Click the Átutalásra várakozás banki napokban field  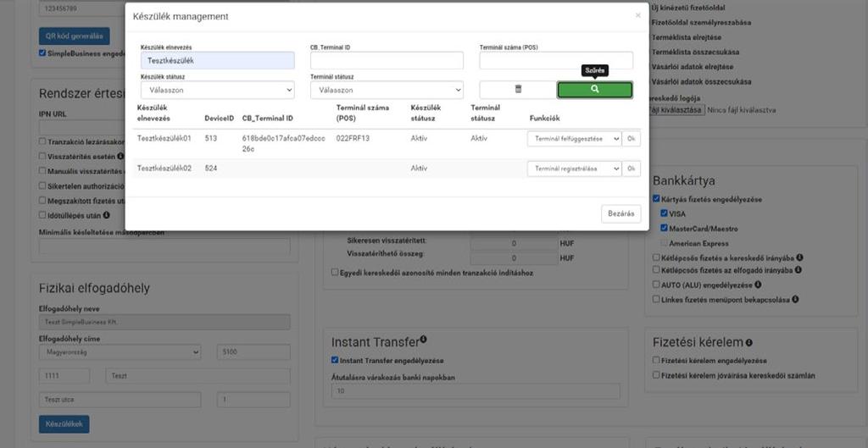click(476, 391)
